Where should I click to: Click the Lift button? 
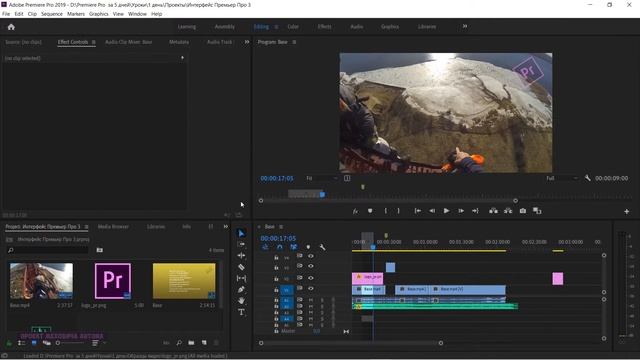[493, 211]
